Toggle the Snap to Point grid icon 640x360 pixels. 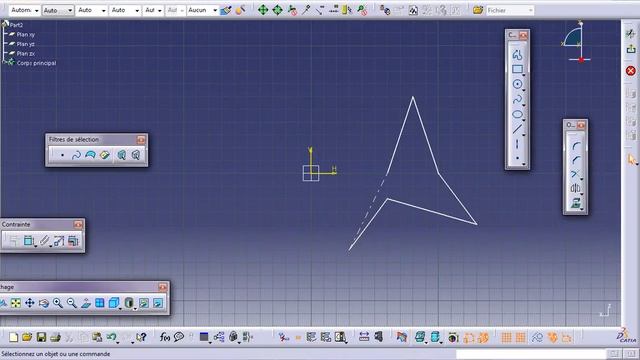(520, 338)
